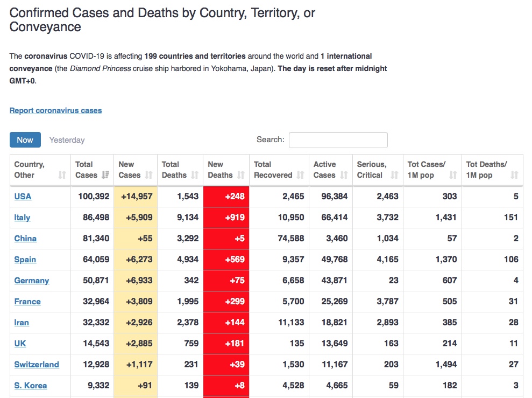Sort by New Deaths column icon
Viewport: 532px width, 398px height.
coord(240,175)
